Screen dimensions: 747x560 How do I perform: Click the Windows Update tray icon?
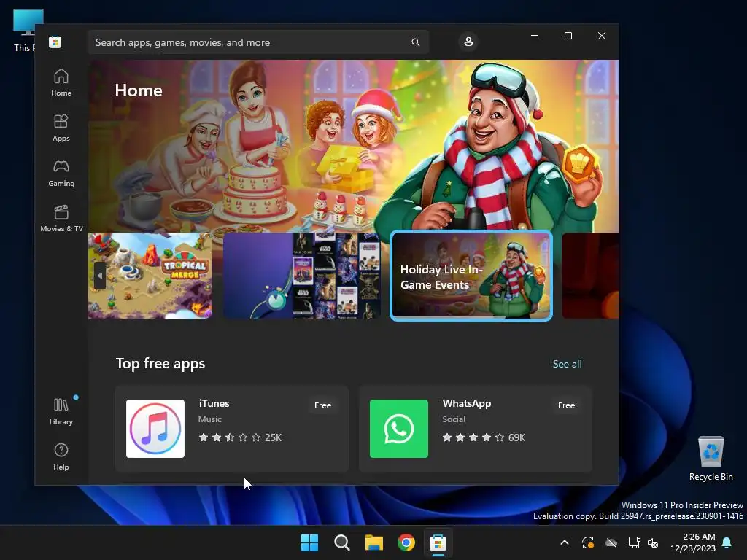point(588,542)
